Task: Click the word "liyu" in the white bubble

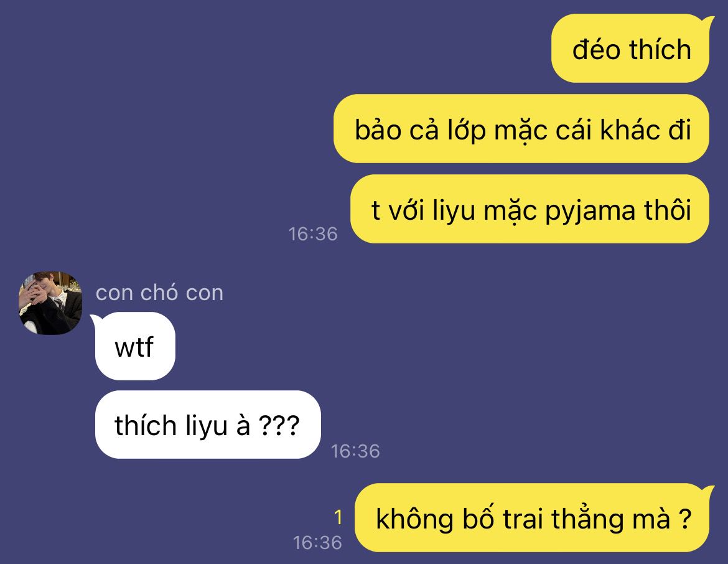Action: pos(206,426)
